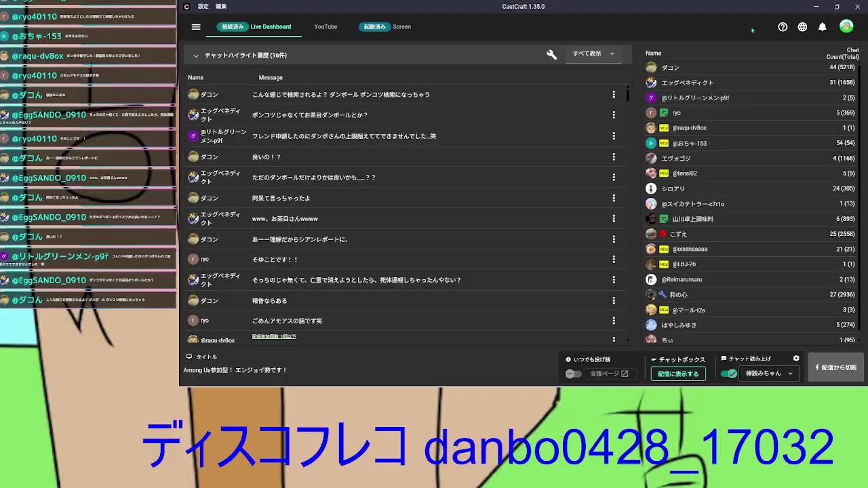Open the notifications bell

(x=822, y=27)
